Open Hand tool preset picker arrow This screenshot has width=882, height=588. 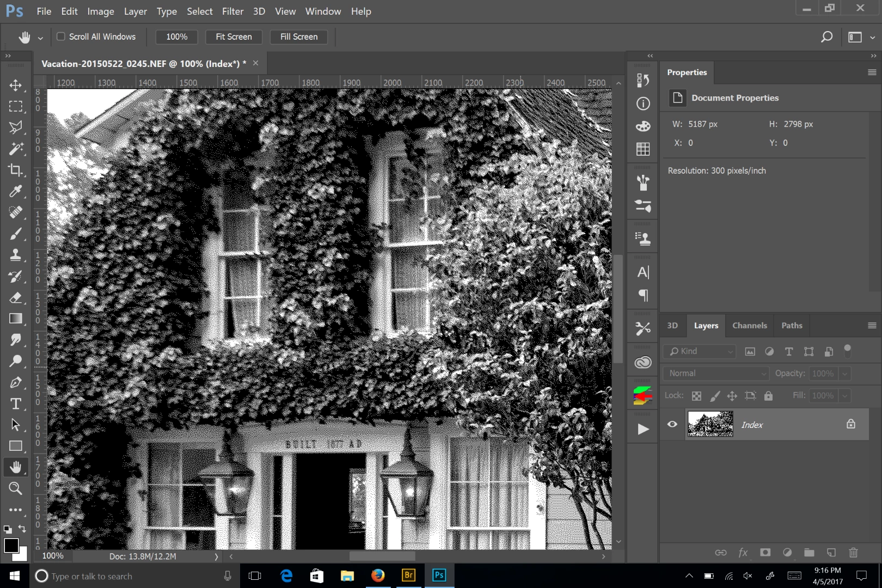pyautogui.click(x=40, y=38)
